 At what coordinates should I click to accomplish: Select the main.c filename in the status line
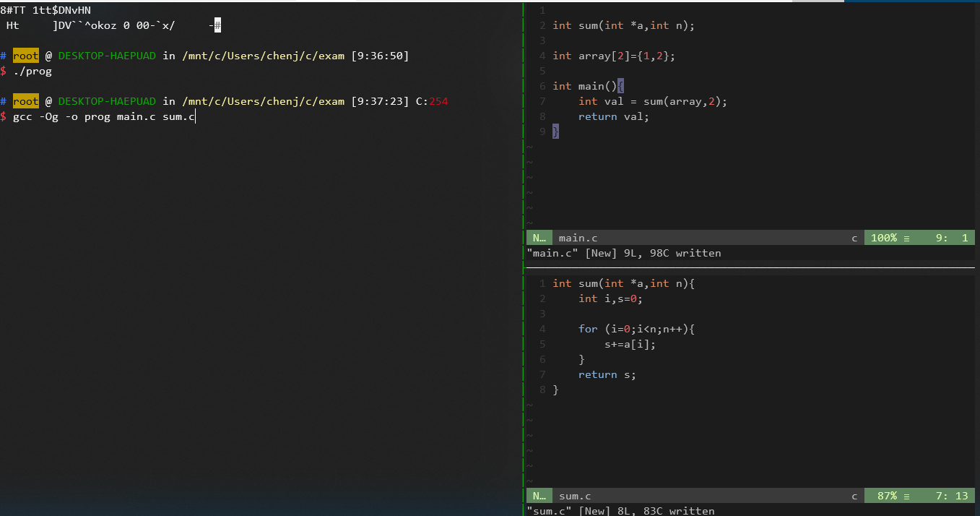(578, 238)
